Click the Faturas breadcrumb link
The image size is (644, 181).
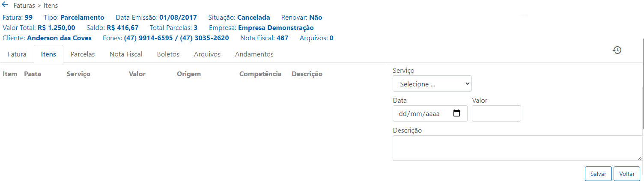24,6
